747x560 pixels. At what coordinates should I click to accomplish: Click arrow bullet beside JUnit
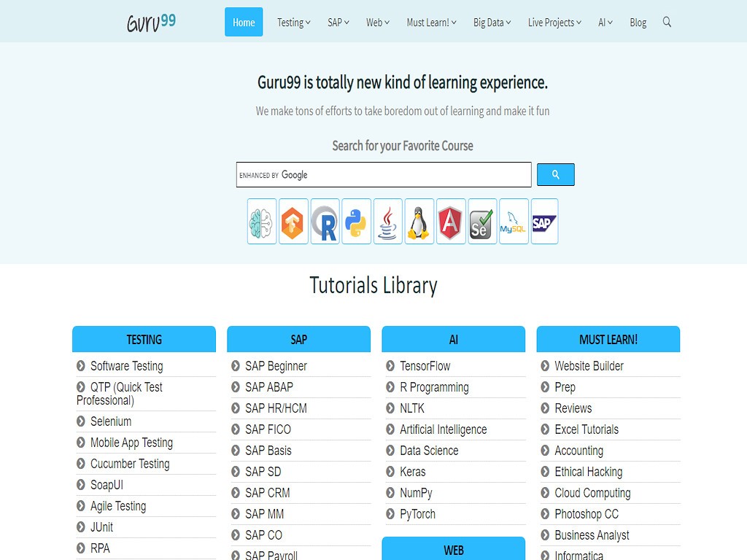point(80,526)
